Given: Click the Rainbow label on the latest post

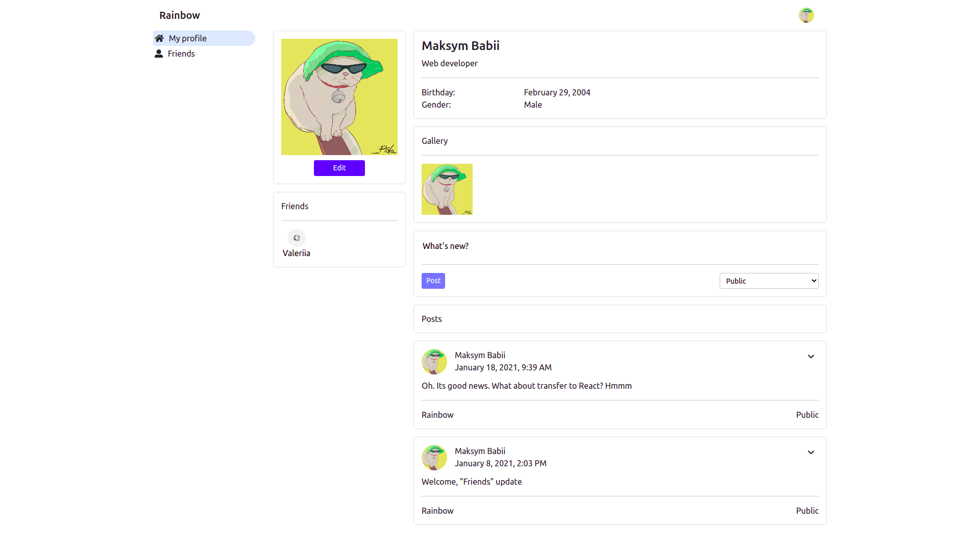Looking at the screenshot, I should point(437,415).
